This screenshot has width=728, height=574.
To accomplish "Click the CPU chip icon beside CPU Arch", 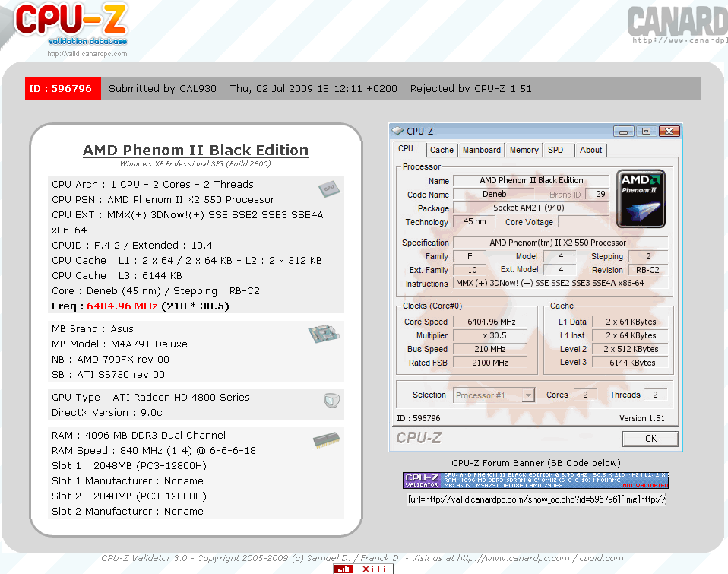I will (x=329, y=189).
